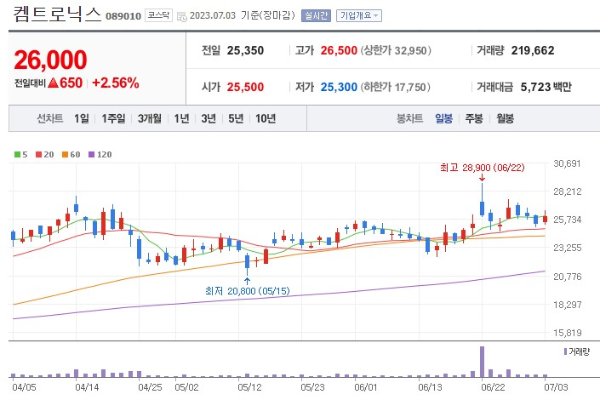Click the +2.56% change rate
The image size is (600, 410).
(x=116, y=83)
